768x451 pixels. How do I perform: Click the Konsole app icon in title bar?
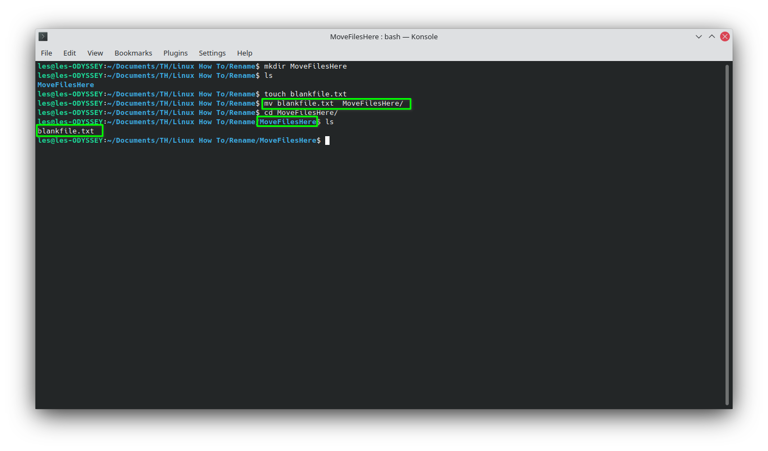pos(43,37)
